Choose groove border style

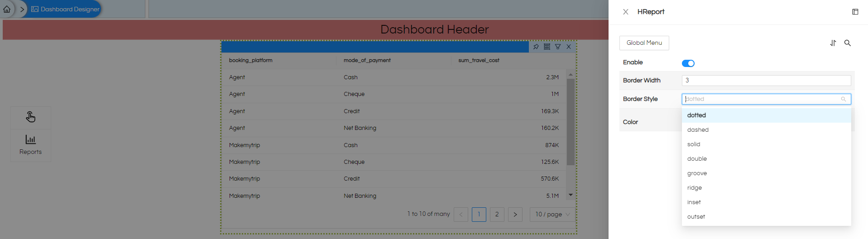point(767,173)
